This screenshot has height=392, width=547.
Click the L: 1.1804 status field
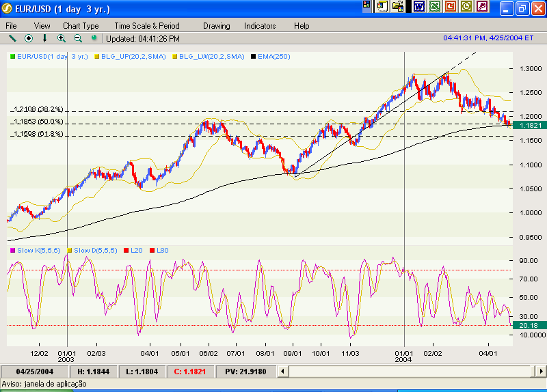[x=142, y=372]
